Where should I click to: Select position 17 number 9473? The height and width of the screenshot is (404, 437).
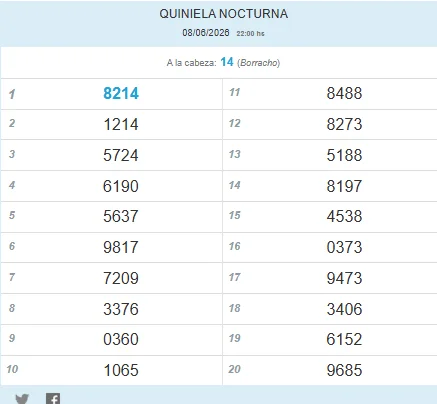tap(344, 278)
